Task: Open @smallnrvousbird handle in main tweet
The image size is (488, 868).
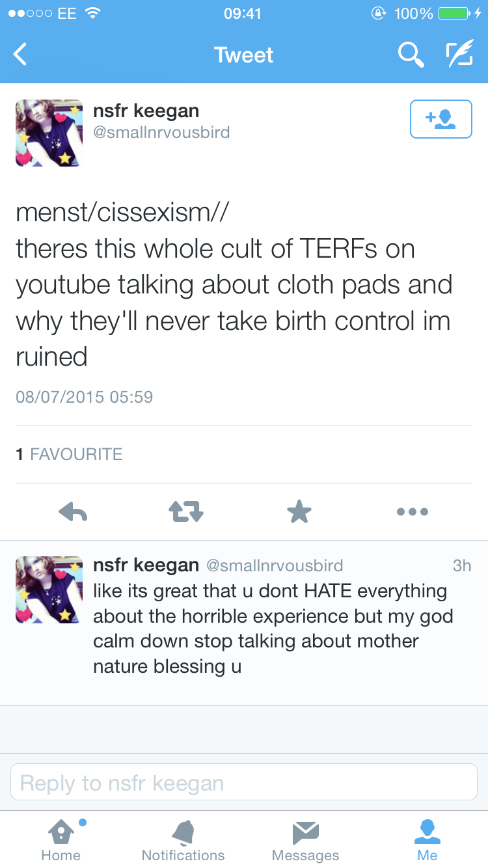Action: point(161,133)
